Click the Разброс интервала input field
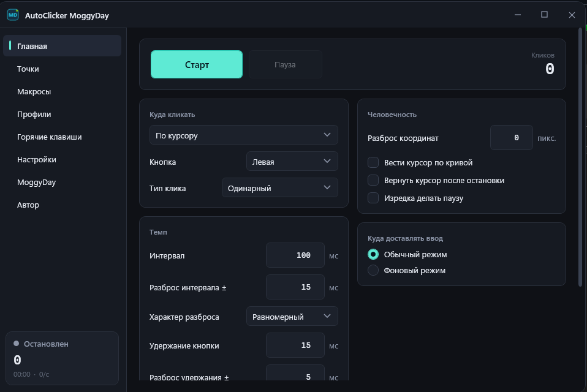The image size is (587, 392). 295,287
